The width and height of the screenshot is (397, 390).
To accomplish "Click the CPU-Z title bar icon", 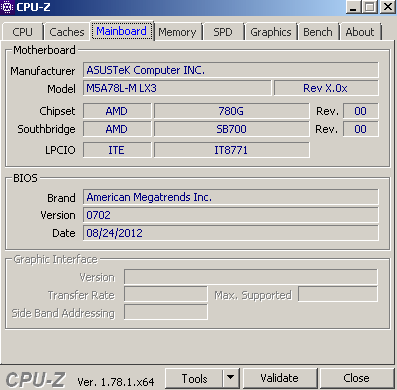I will point(7,7).
